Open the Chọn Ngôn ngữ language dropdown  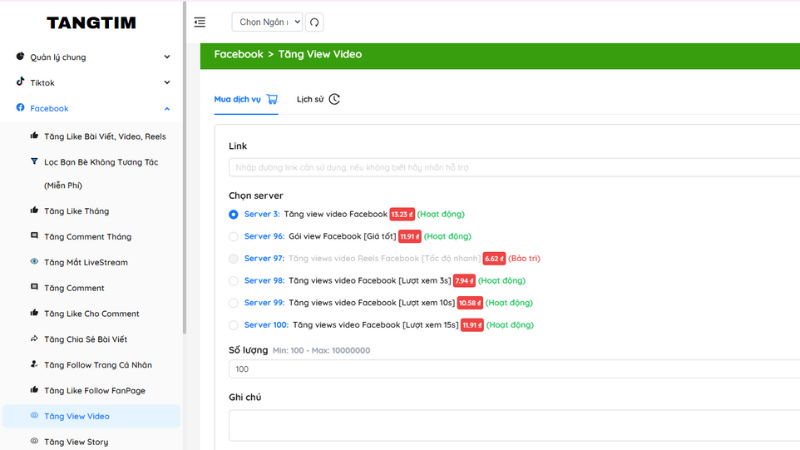266,22
